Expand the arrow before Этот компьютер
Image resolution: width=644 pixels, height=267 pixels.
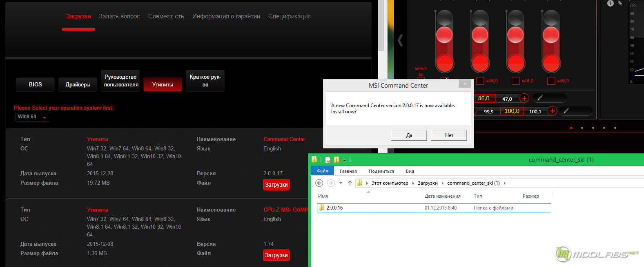(367, 183)
